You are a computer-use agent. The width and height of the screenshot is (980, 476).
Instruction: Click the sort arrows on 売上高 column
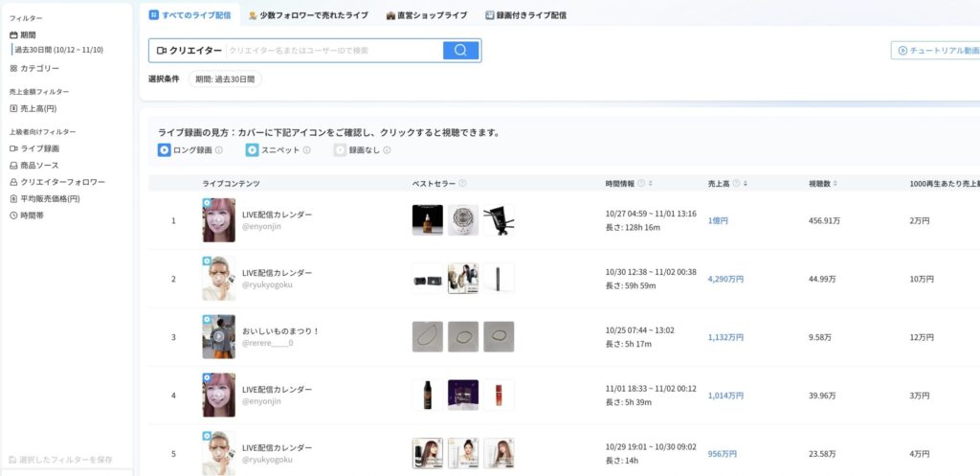tap(745, 183)
